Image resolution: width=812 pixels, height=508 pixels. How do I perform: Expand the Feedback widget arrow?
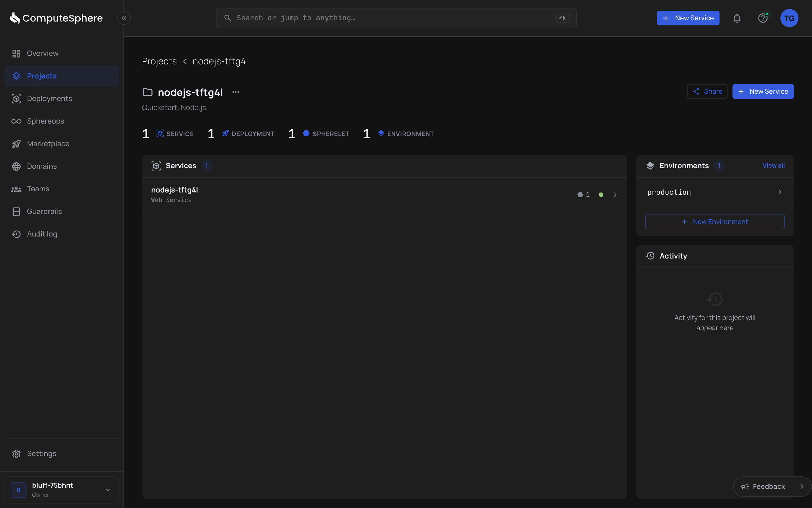[802, 487]
